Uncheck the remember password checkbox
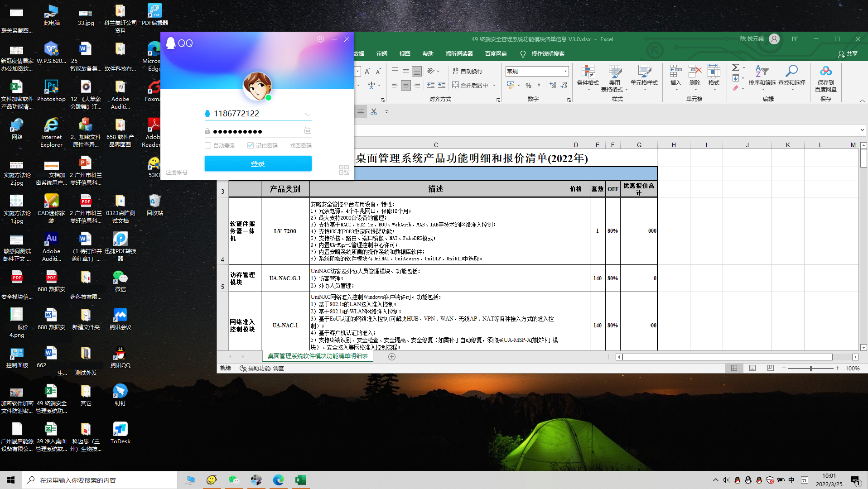Viewport: 868px width, 489px height. (250, 145)
